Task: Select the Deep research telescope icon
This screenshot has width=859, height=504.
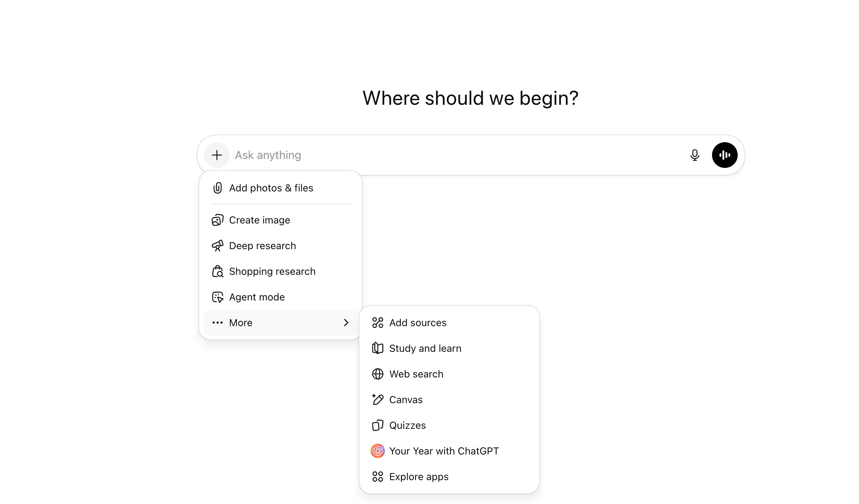Action: click(218, 246)
